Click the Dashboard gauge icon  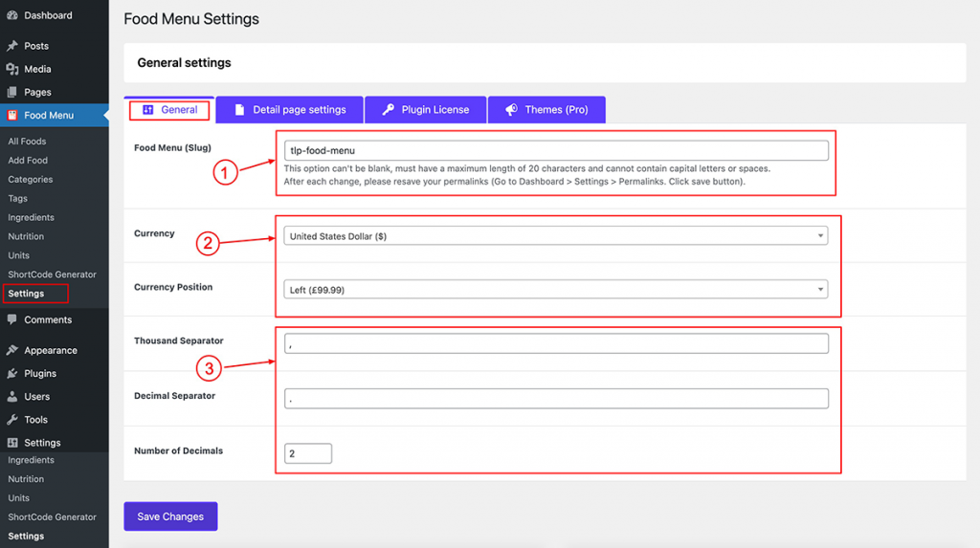[x=12, y=15]
